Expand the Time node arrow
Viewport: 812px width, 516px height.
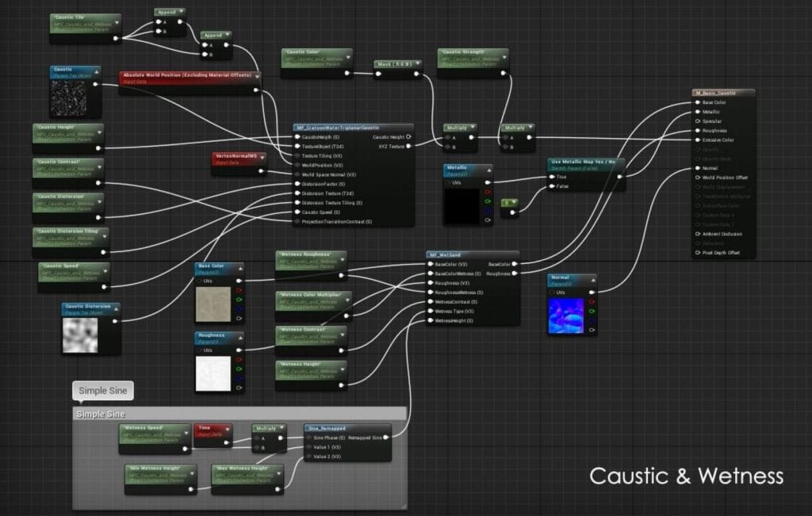click(x=228, y=430)
